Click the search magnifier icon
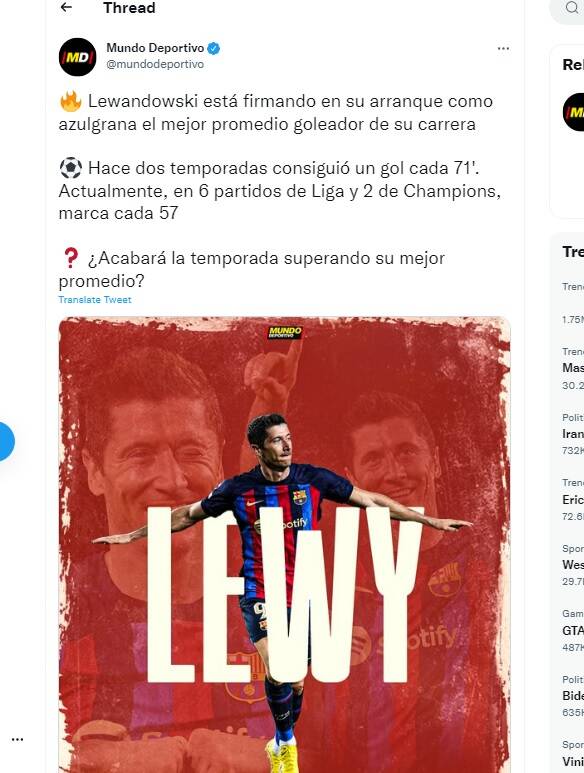Image resolution: width=584 pixels, height=773 pixels. pyautogui.click(x=572, y=7)
